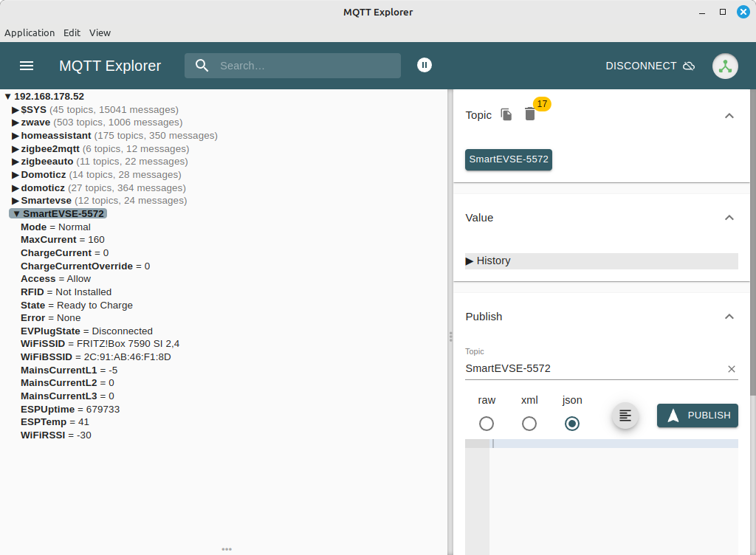This screenshot has height=555, width=756.
Task: Open the hamburger menu
Action: tap(27, 66)
